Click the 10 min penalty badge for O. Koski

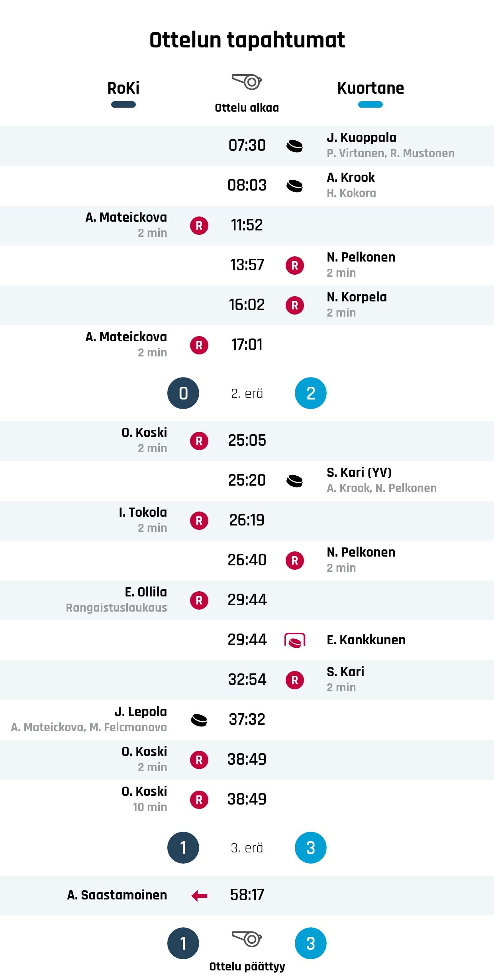199,800
